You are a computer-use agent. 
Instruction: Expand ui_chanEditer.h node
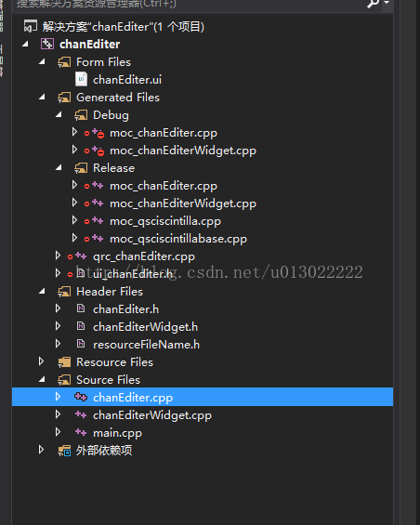click(x=58, y=273)
